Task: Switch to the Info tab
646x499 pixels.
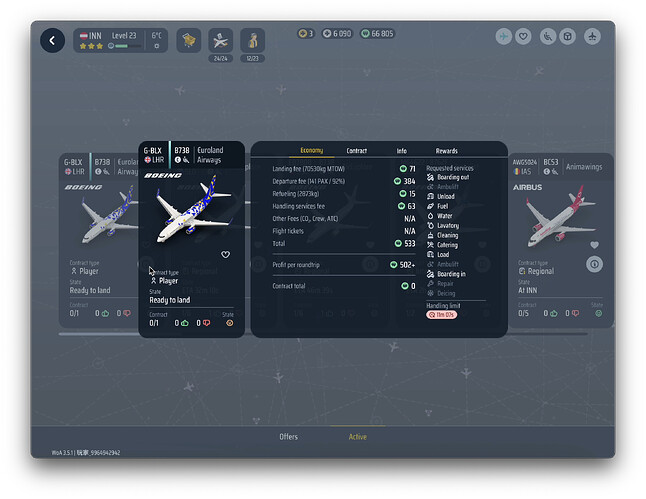Action: [x=402, y=151]
